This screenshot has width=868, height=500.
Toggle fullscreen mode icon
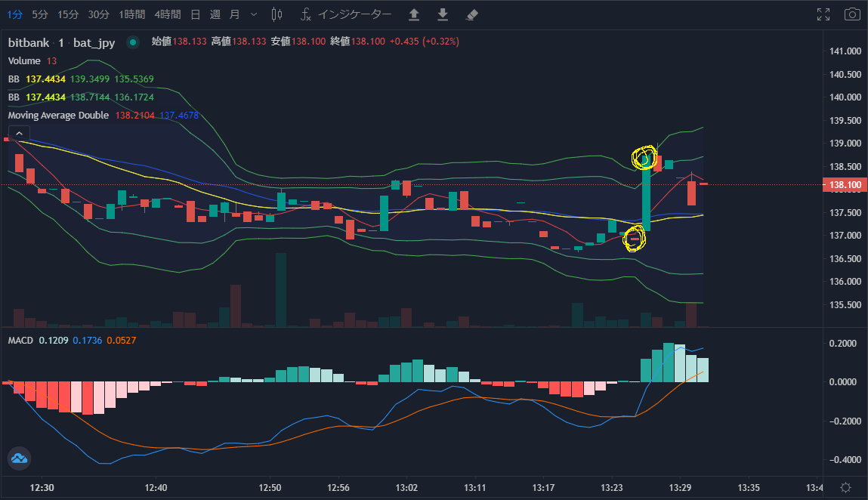click(x=823, y=14)
